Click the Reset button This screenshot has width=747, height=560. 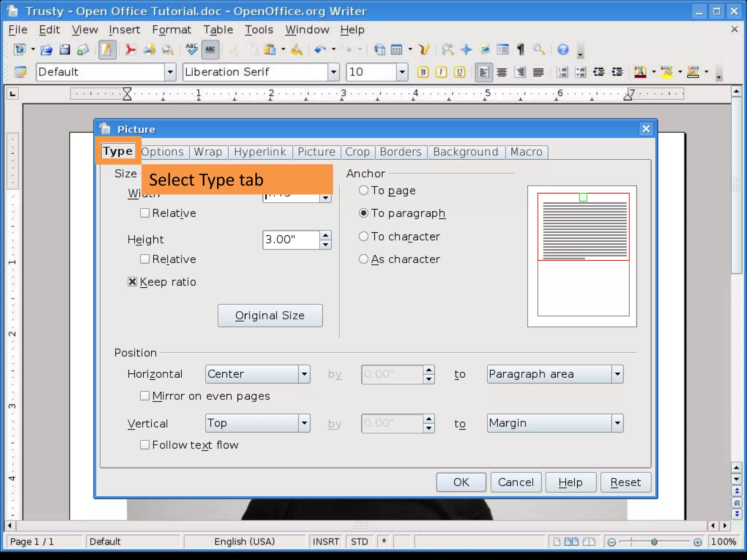click(626, 482)
